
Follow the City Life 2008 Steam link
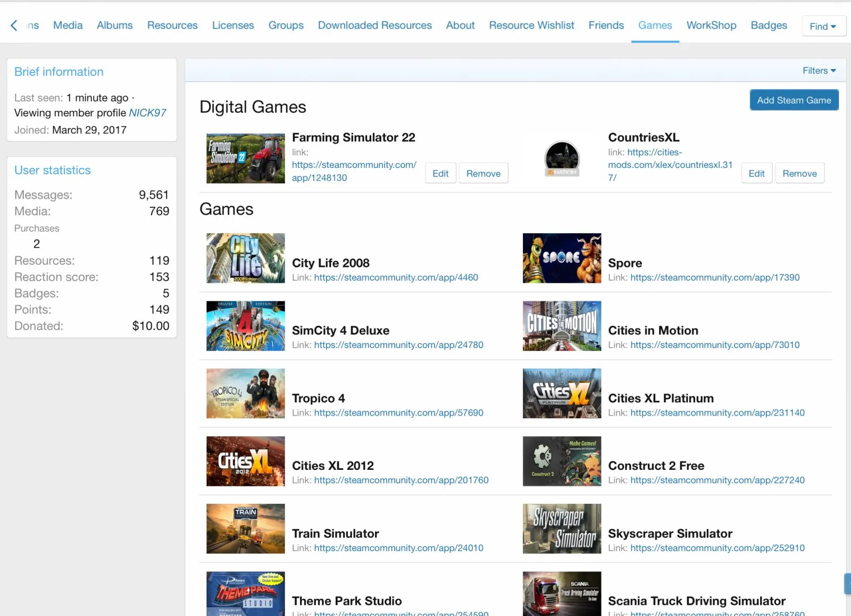pos(396,277)
